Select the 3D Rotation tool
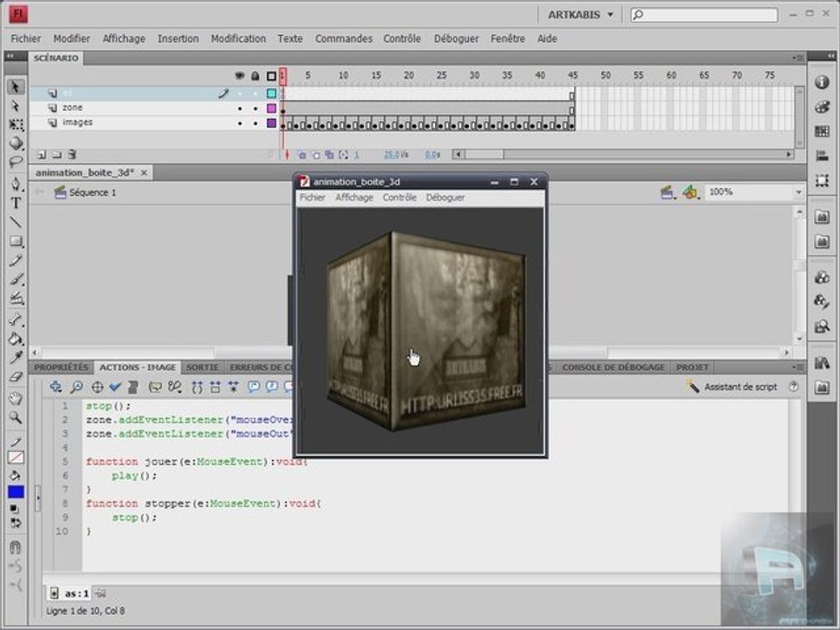Image resolution: width=840 pixels, height=630 pixels. tap(16, 143)
